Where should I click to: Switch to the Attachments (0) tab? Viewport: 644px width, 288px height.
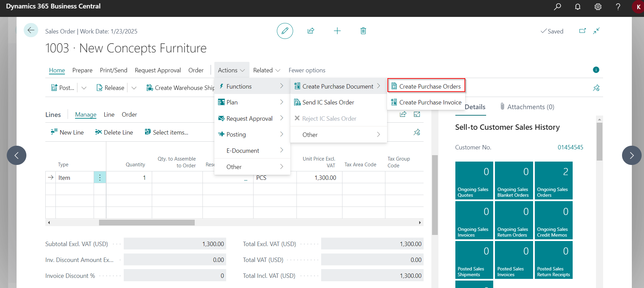coord(527,107)
